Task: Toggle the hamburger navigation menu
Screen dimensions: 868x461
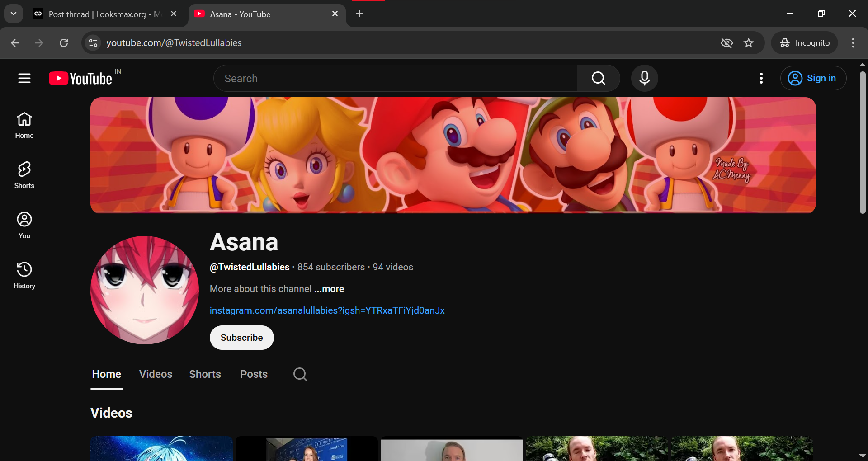Action: pos(24,78)
